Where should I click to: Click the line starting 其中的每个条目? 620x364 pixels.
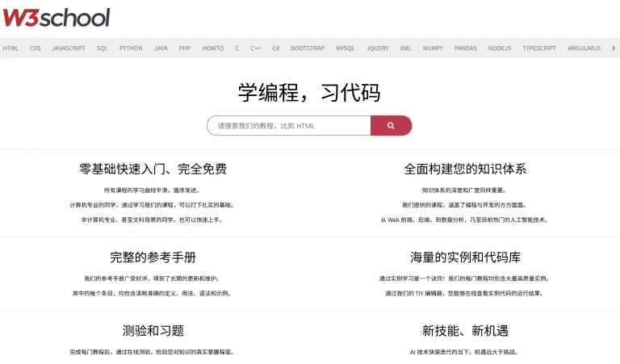pos(153,293)
